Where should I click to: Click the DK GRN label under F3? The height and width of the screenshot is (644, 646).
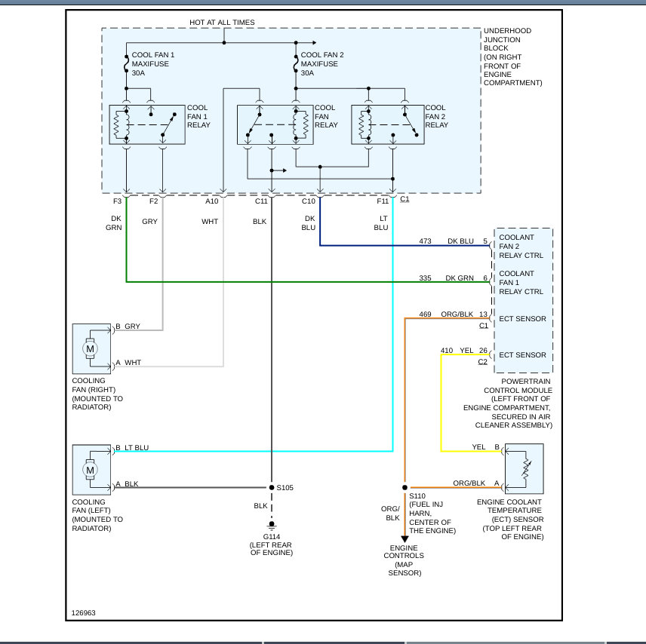[114, 222]
